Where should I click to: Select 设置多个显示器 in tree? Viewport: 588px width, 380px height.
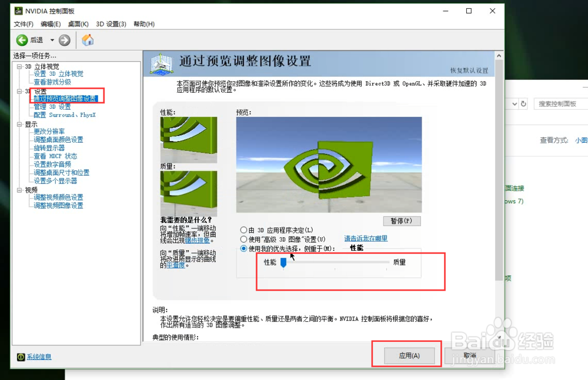(x=55, y=181)
